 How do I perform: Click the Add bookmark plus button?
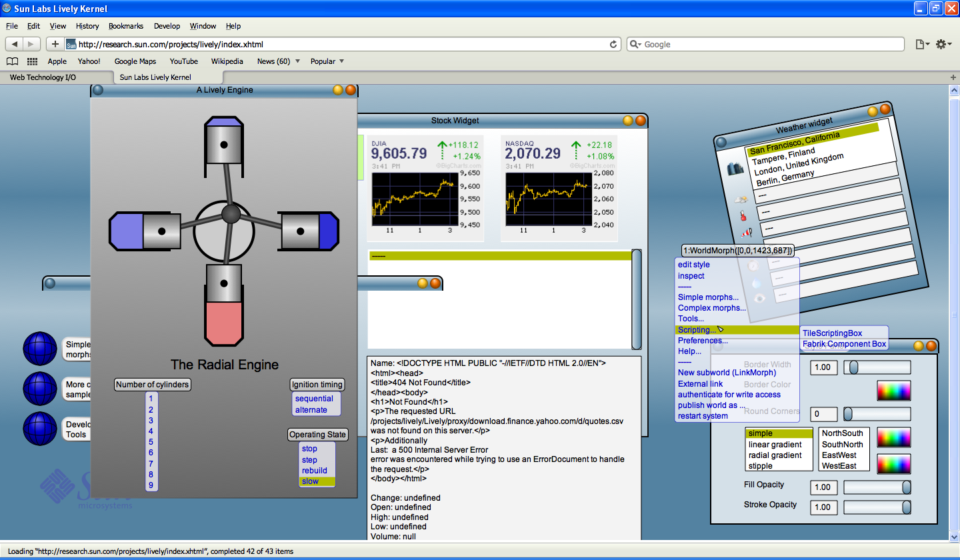[x=55, y=44]
